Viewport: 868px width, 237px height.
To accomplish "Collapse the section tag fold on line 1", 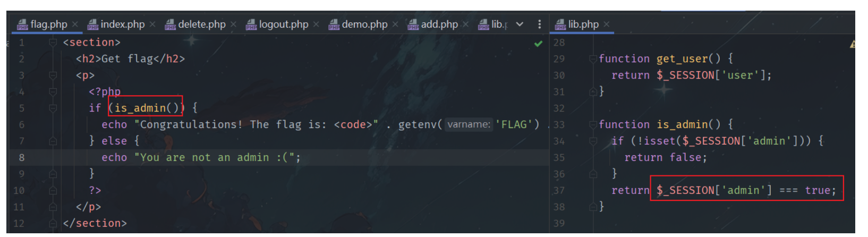I will tap(53, 43).
